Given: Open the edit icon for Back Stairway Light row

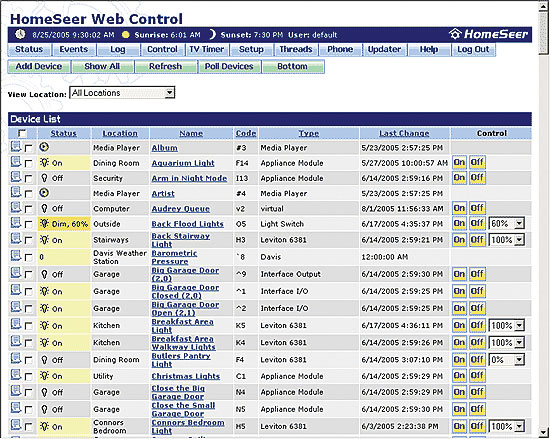Looking at the screenshot, I should tap(15, 238).
